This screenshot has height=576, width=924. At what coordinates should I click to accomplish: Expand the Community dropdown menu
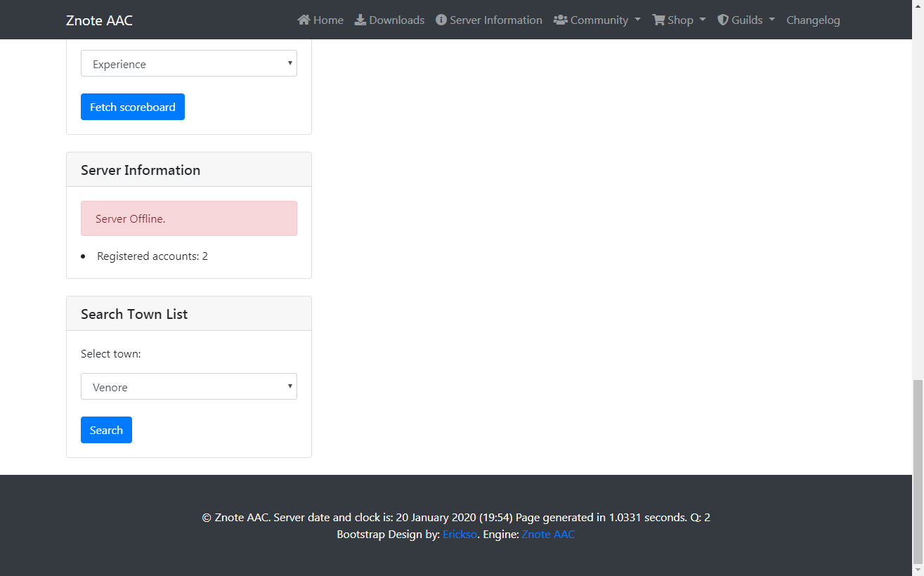(597, 20)
